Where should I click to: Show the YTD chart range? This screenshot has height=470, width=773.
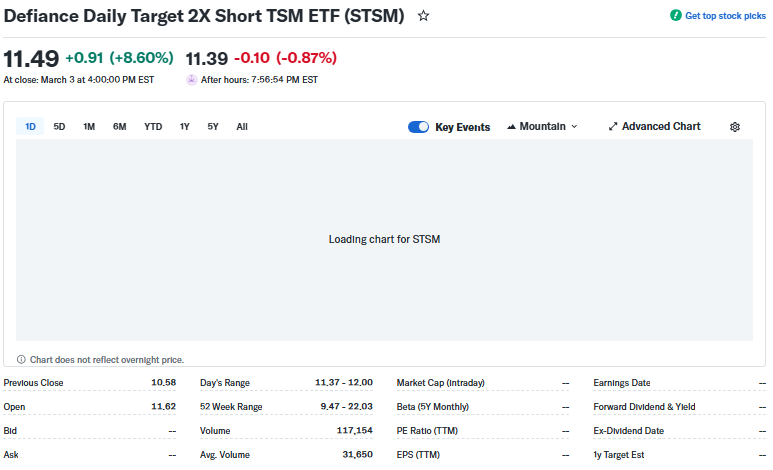[x=153, y=127]
